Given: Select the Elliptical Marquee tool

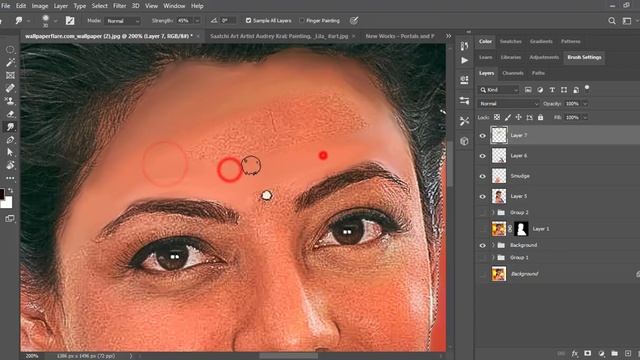Looking at the screenshot, I should tap(10, 49).
